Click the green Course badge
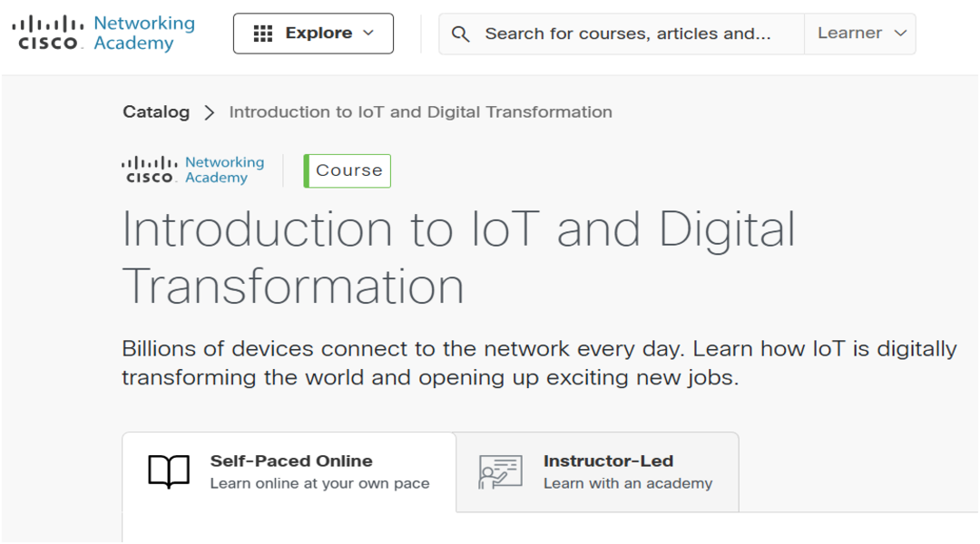The width and height of the screenshot is (980, 544). 348,170
